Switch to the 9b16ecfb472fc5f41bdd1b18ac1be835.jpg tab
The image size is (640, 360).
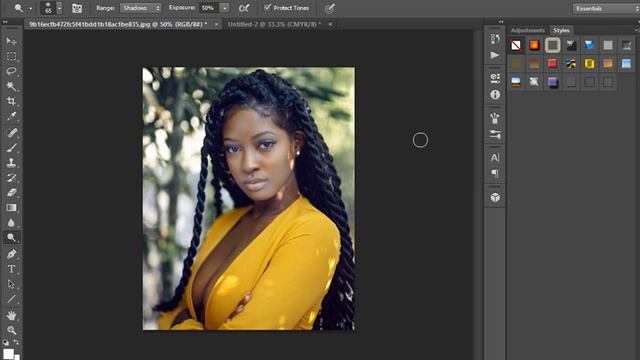coord(118,24)
